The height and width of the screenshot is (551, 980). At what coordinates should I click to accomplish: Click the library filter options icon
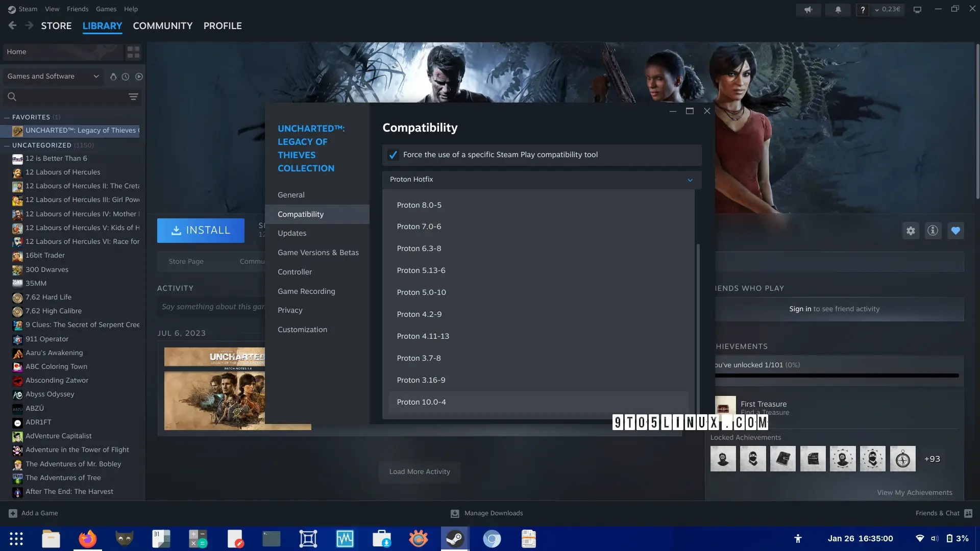pyautogui.click(x=133, y=97)
